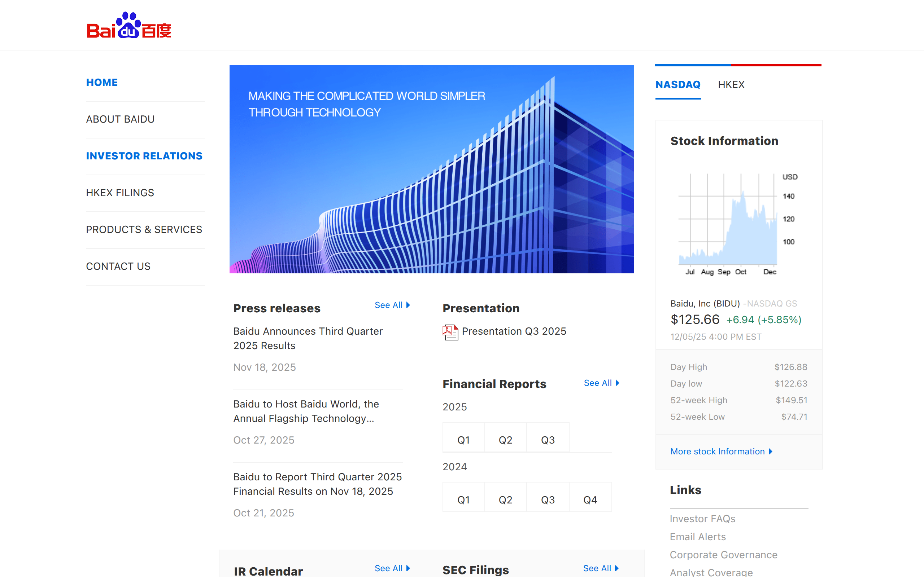Open 2024 Q4 financial report
This screenshot has height=577, width=924.
pos(590,499)
